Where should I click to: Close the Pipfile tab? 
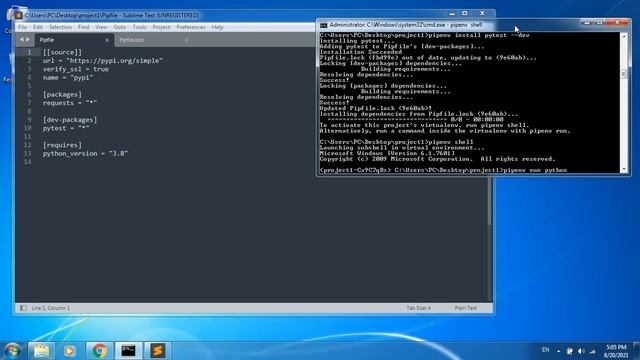coord(107,40)
